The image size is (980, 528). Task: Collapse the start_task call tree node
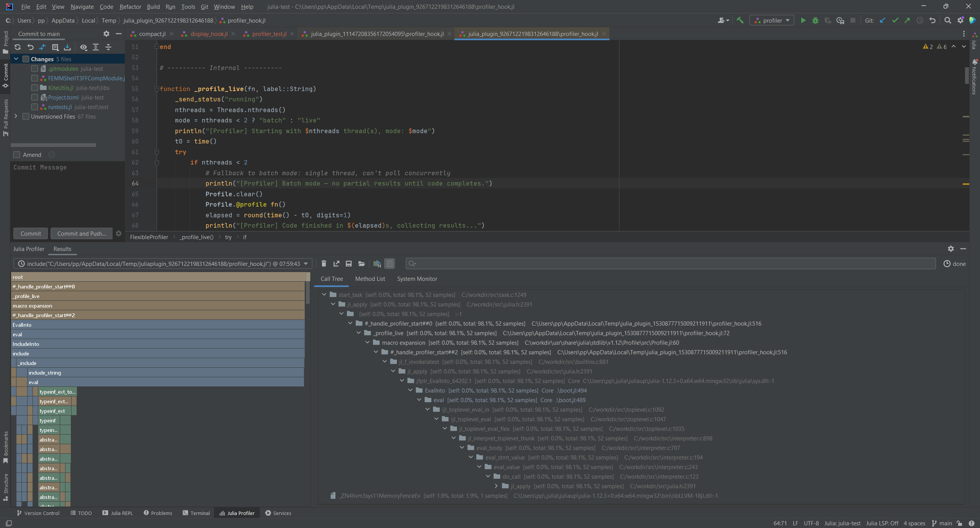(324, 295)
